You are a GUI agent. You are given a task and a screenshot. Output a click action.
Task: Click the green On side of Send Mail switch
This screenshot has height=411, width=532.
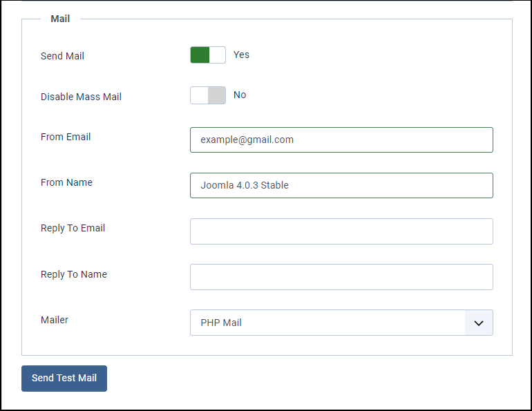pos(200,55)
